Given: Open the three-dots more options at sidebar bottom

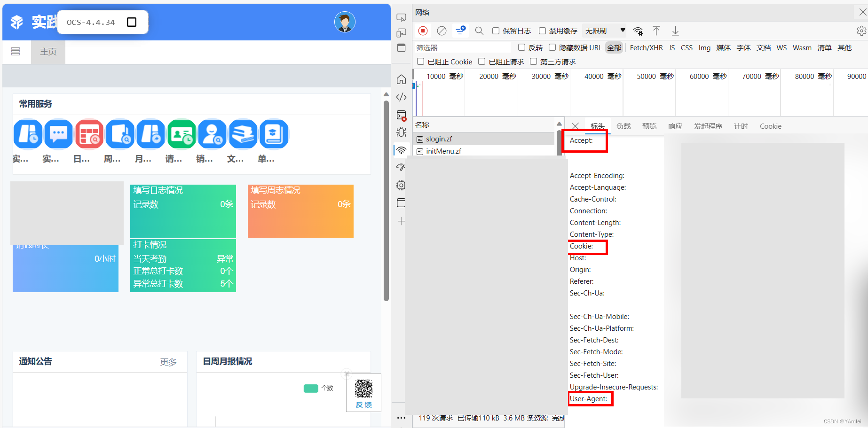Looking at the screenshot, I should click(401, 418).
